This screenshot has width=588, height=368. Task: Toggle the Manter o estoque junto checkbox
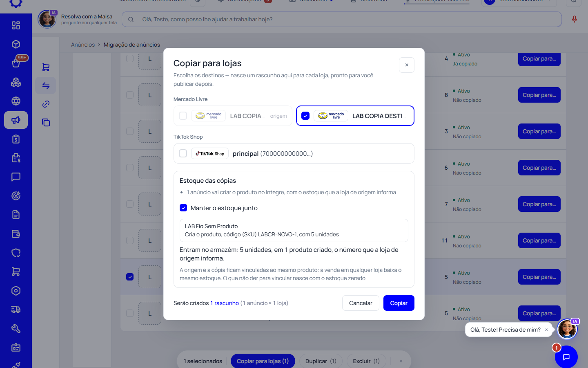[x=183, y=208]
